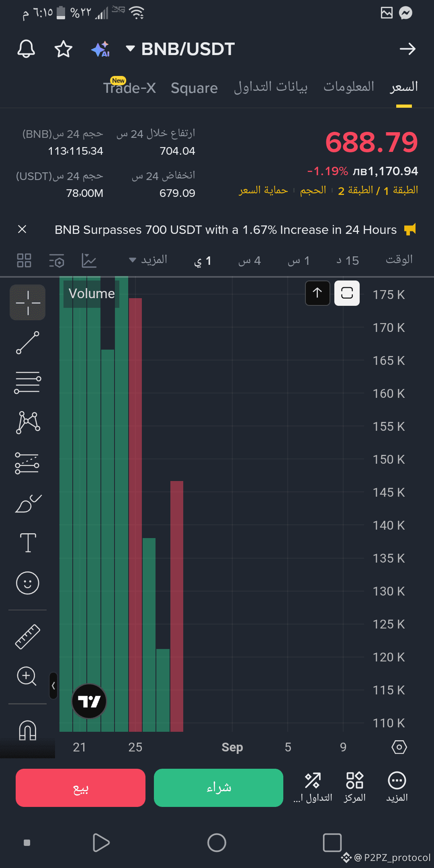
Task: Select the ruler measure tool
Action: click(x=28, y=637)
